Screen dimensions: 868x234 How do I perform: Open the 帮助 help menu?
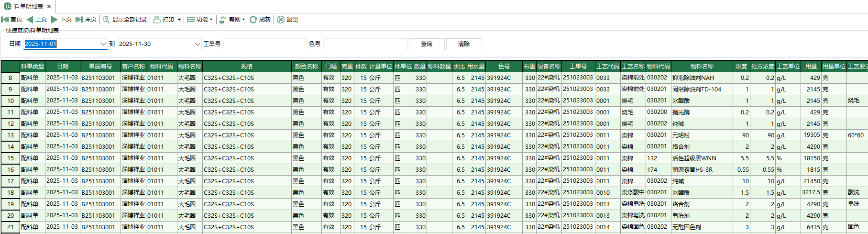click(x=232, y=20)
